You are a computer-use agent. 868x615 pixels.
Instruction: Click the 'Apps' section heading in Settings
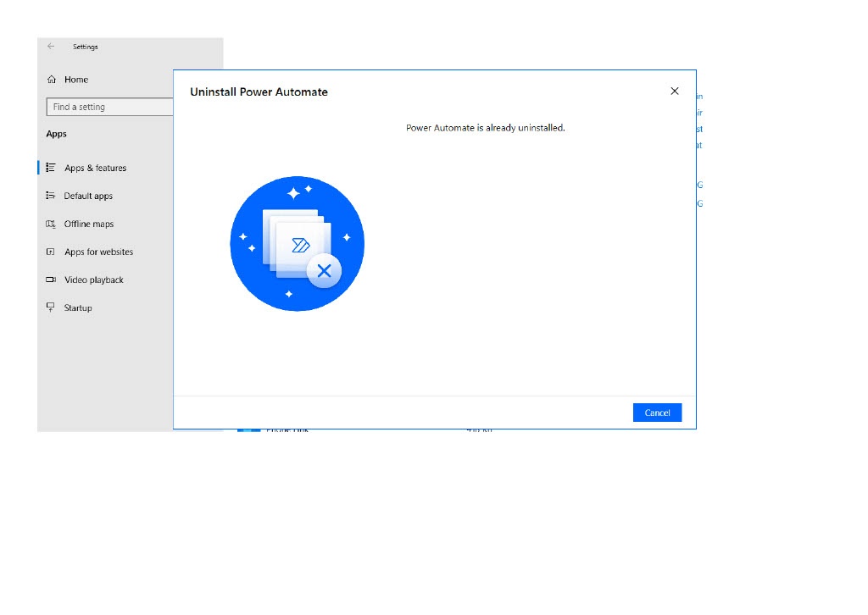coord(56,134)
